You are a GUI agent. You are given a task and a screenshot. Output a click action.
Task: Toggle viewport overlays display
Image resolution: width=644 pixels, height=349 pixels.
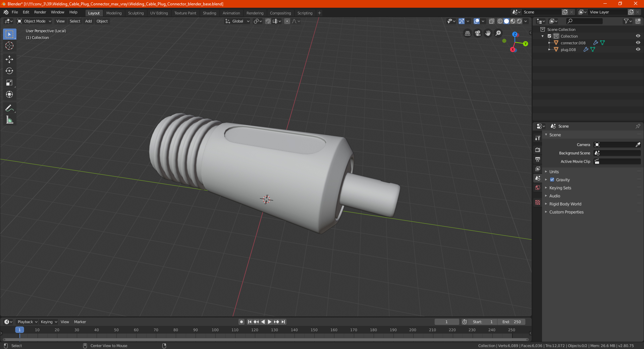pos(477,21)
